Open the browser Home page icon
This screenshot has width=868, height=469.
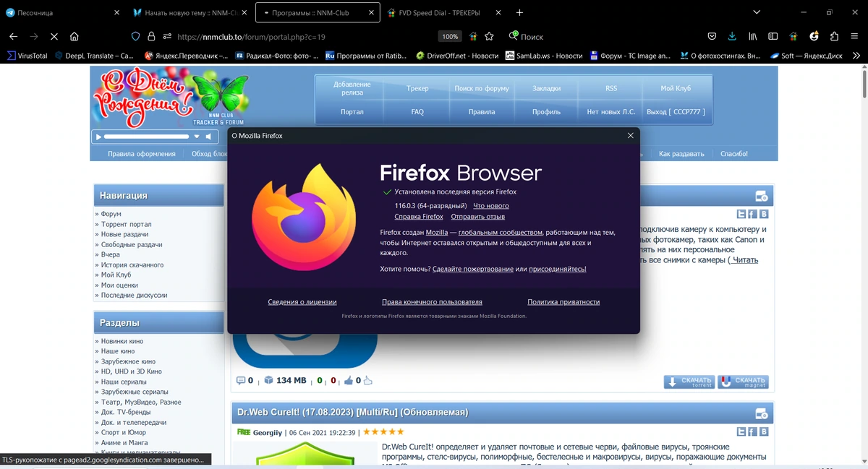75,36
